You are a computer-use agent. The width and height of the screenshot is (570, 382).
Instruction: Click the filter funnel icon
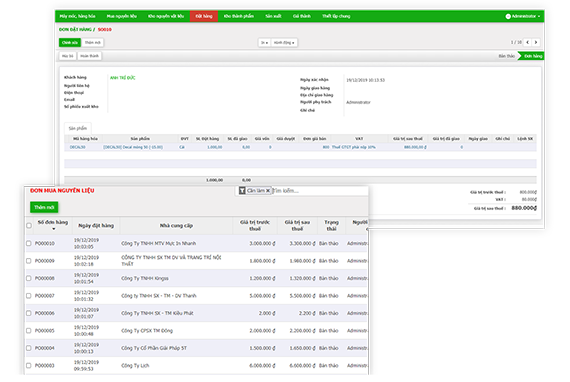pos(242,191)
